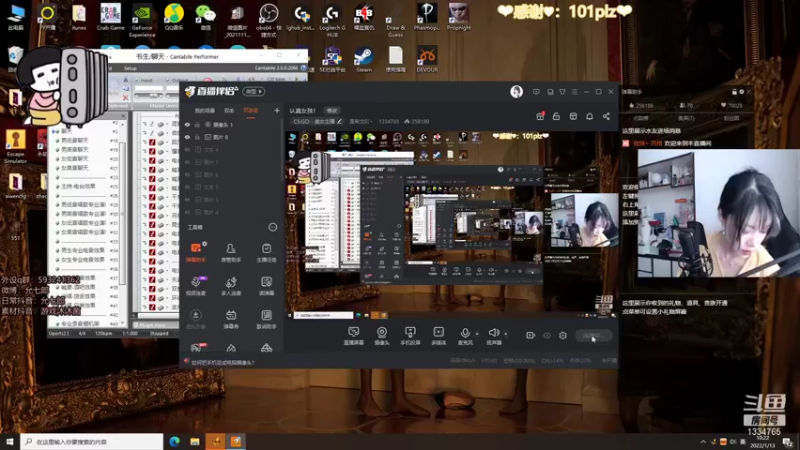
Task: Open the streamer tasks tool
Action: coord(266,252)
